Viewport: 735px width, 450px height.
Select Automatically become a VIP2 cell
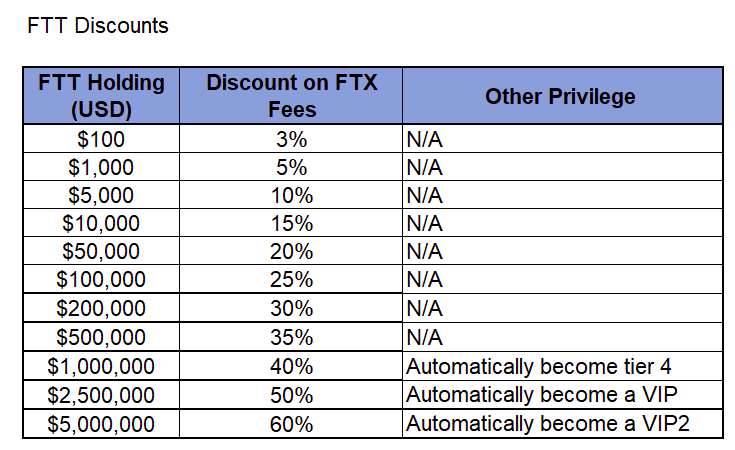pyautogui.click(x=562, y=424)
